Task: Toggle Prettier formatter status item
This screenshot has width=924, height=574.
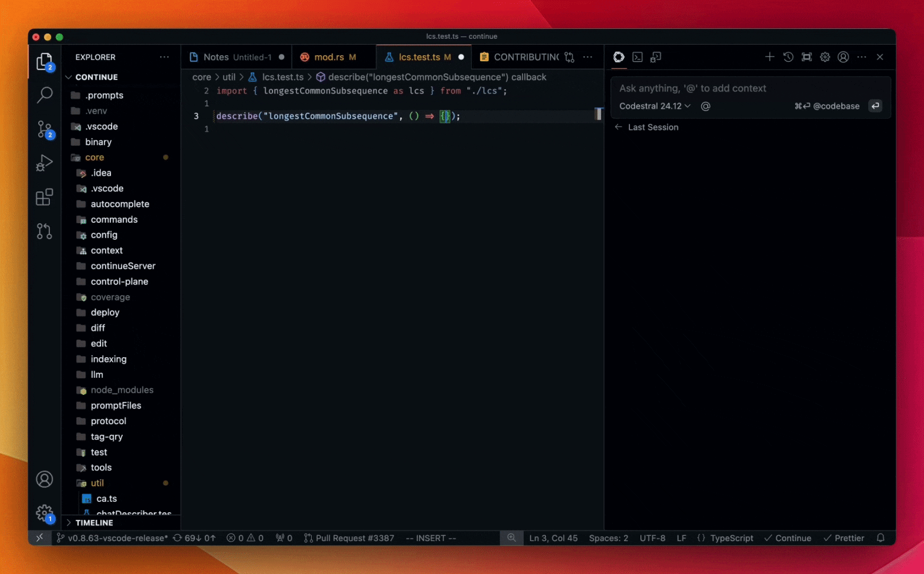Action: [x=844, y=538]
